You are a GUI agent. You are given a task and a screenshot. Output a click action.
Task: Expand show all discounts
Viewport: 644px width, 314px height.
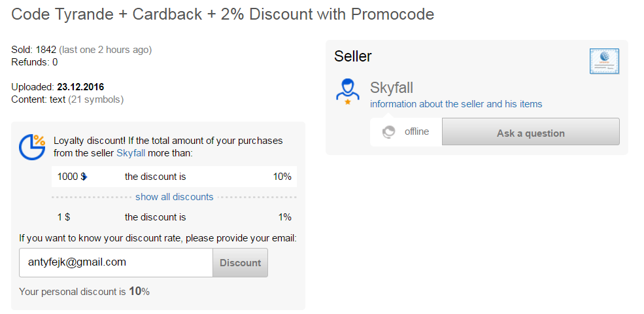(x=174, y=197)
